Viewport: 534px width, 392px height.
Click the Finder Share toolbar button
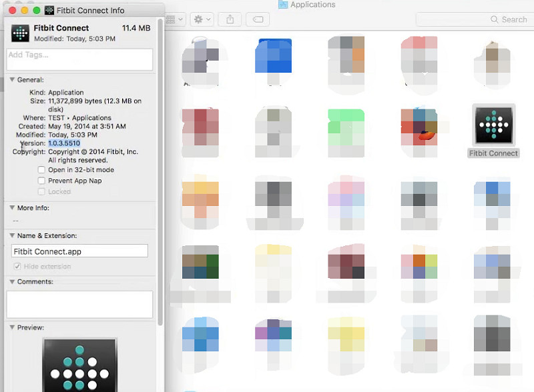[x=230, y=19]
